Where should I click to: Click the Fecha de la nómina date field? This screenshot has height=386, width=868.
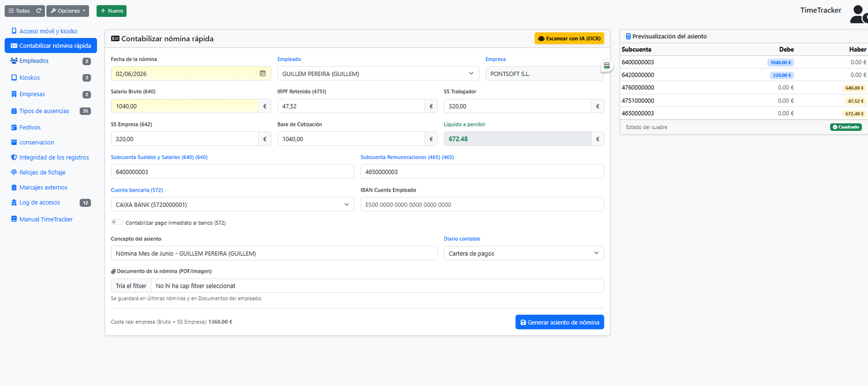[191, 73]
